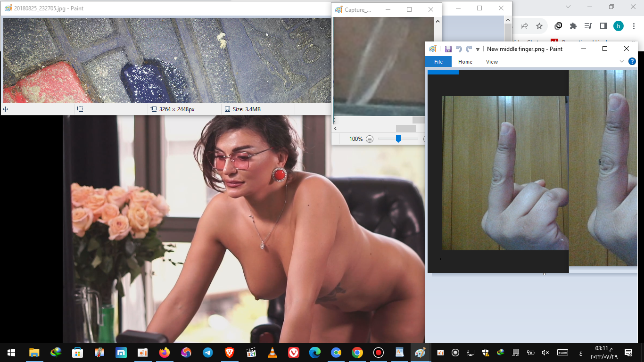Open the Home tab in Paint
This screenshot has width=644, height=362.
click(x=465, y=62)
